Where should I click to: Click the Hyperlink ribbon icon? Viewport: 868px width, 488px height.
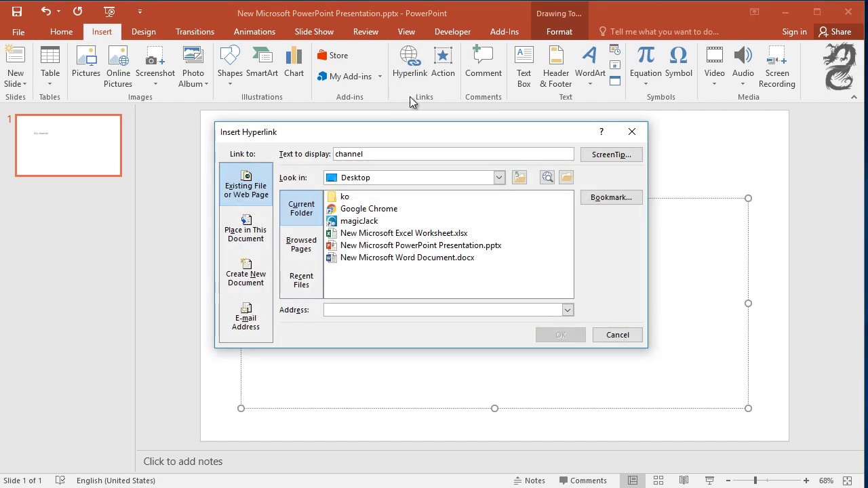[410, 62]
